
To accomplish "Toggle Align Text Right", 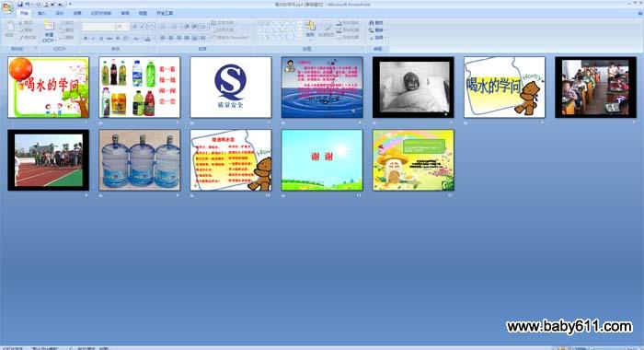I will 179,38.
